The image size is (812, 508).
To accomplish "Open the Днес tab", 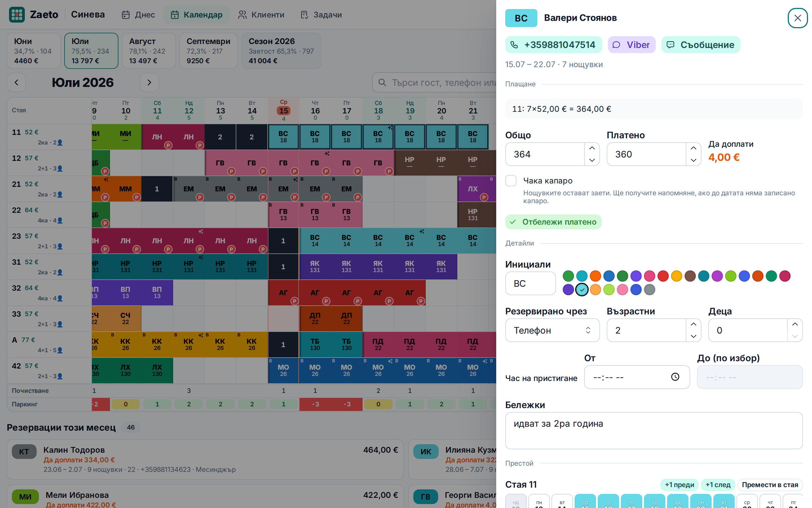I will (x=138, y=15).
